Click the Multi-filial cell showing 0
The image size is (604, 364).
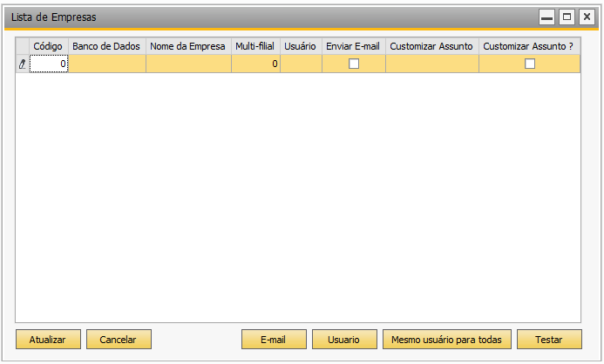point(255,64)
